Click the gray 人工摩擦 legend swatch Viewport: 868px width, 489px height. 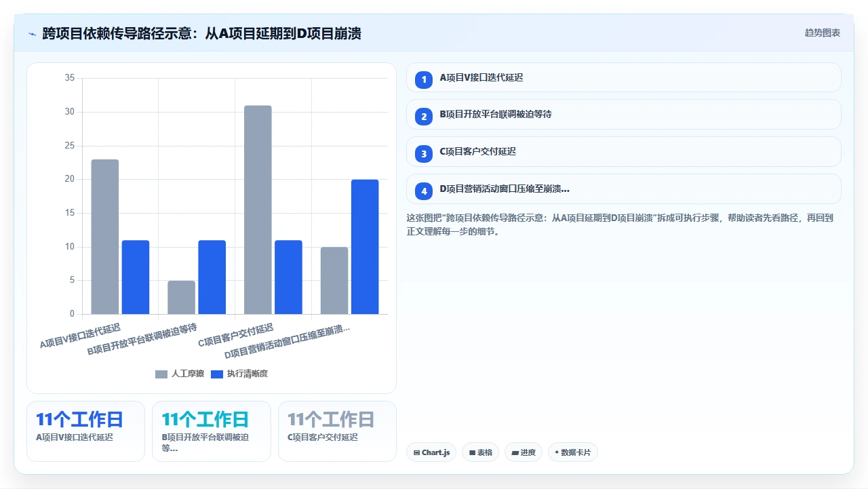tap(161, 374)
